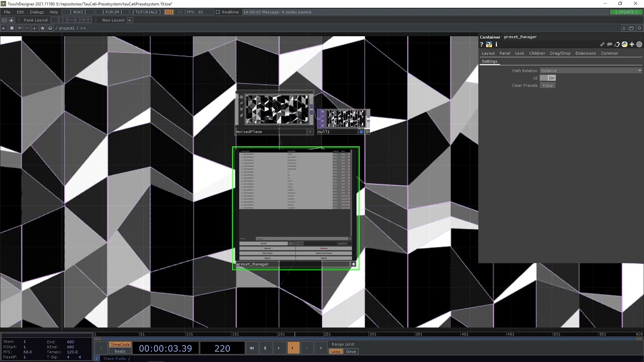Open the Python help icon

(489, 44)
